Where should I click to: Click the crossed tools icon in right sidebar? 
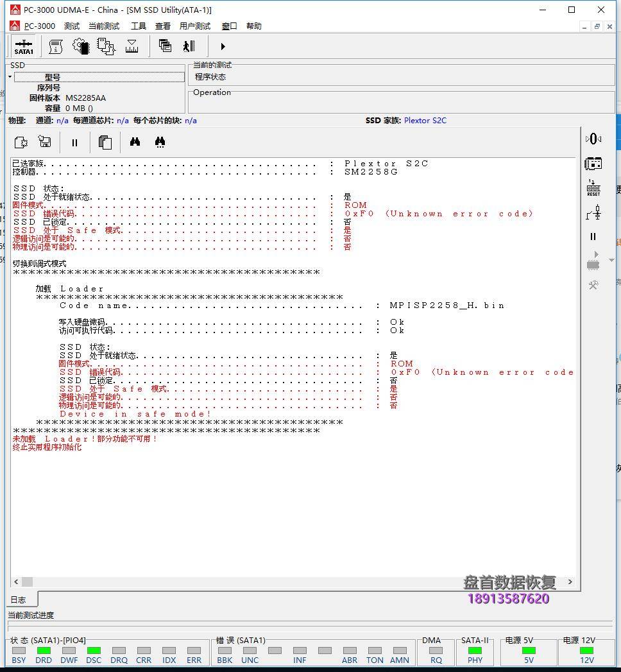(x=593, y=285)
